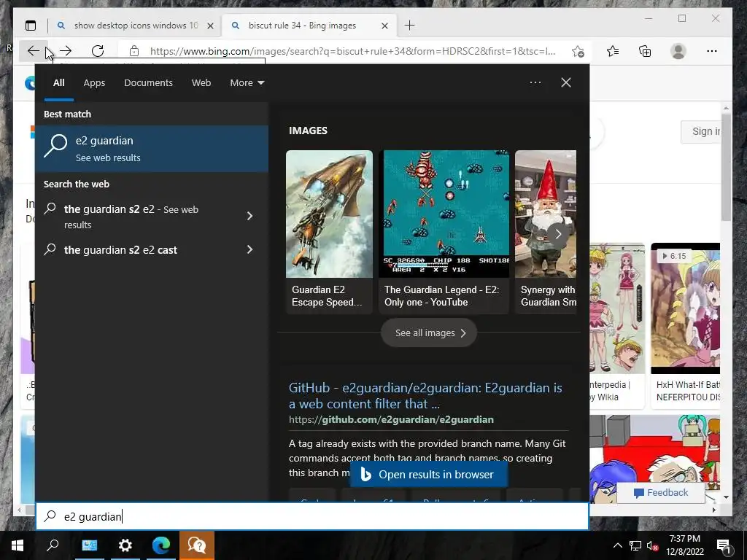Open the best match 'e2 guardian' result

(152, 149)
